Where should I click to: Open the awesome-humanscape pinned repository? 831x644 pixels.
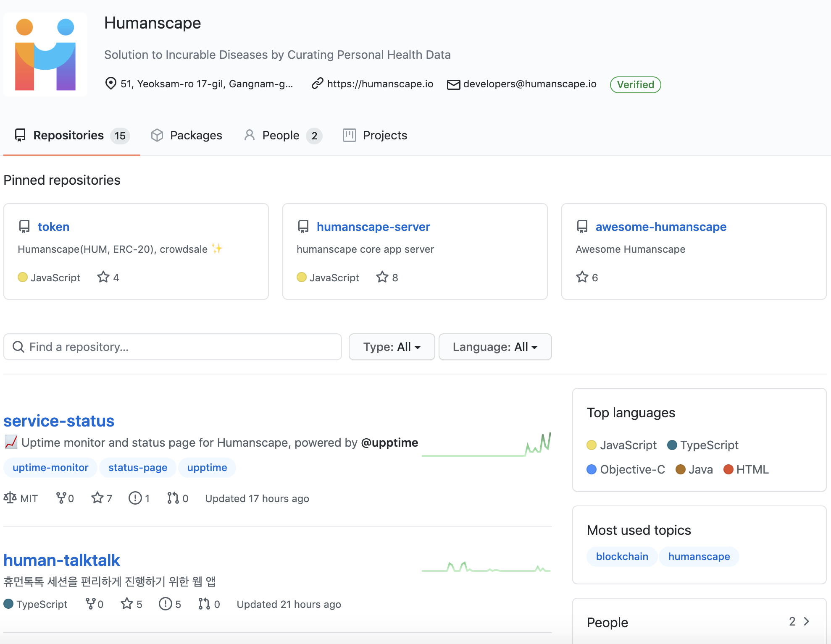point(661,227)
